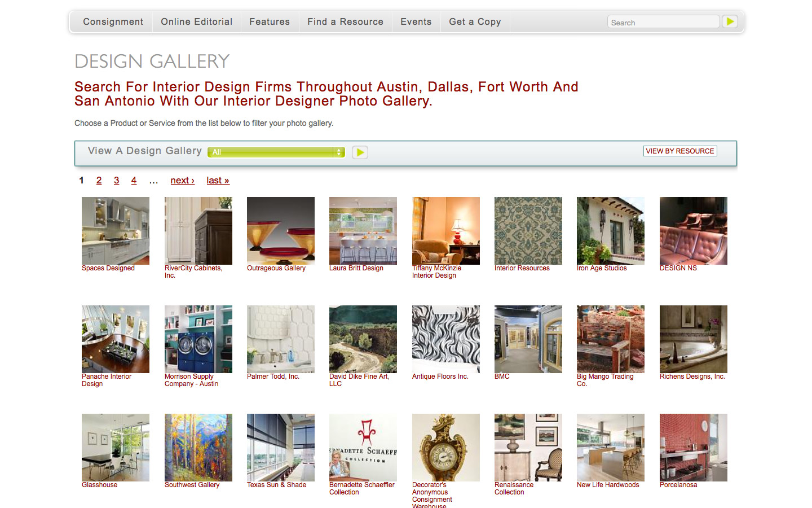The image size is (812, 508).
Task: Click inside the Search input field
Action: [664, 22]
